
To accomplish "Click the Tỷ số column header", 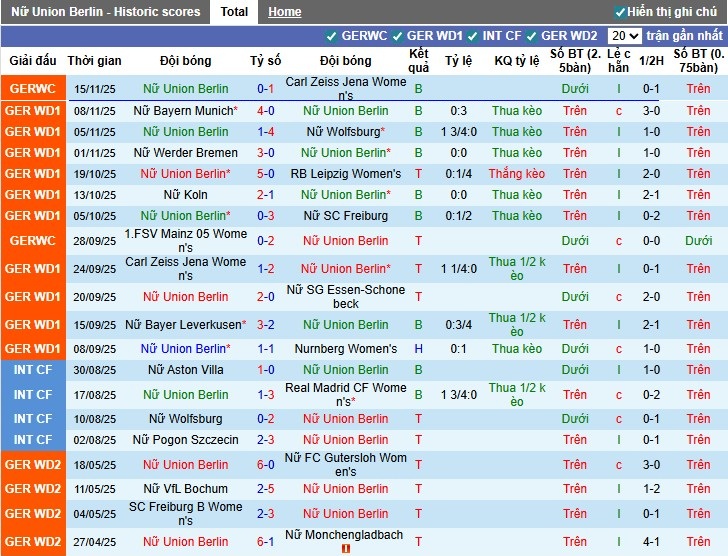I will tap(266, 61).
